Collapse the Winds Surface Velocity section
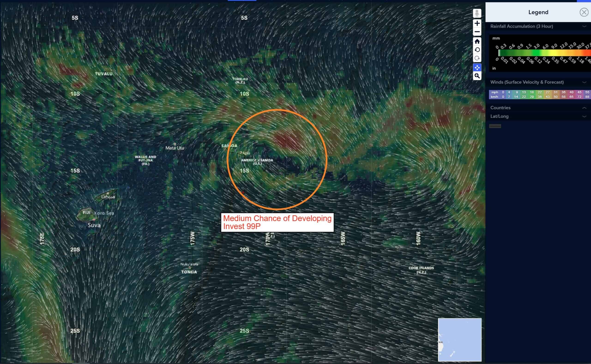This screenshot has width=591, height=364. pos(584,82)
